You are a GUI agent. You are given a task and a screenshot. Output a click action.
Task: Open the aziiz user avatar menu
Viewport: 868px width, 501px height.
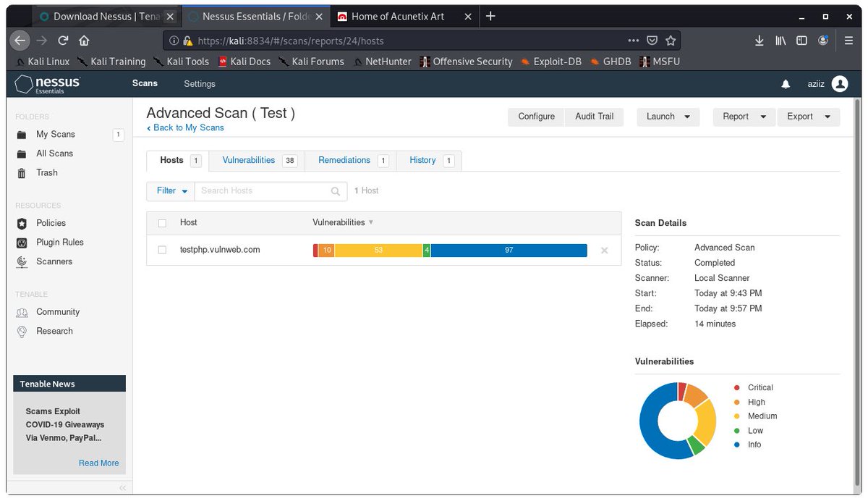(x=840, y=84)
